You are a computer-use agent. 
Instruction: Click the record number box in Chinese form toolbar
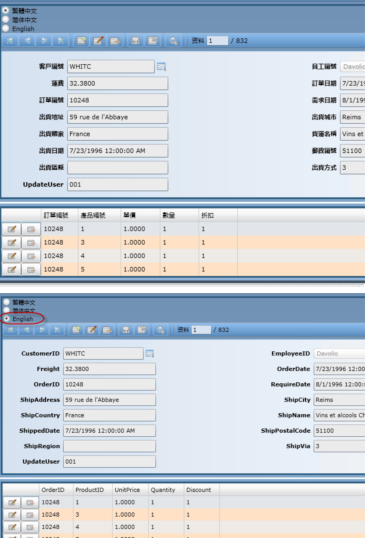pyautogui.click(x=217, y=41)
